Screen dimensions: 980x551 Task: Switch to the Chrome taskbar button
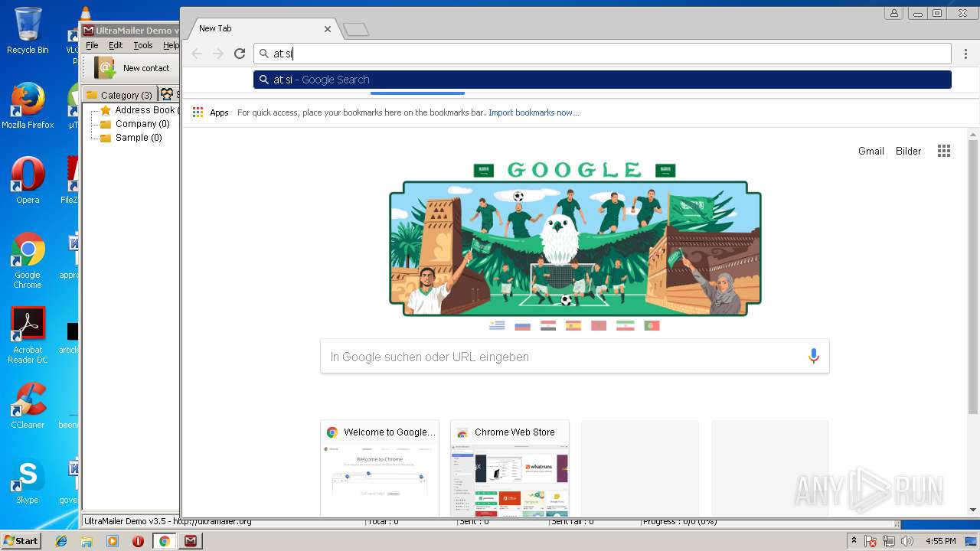pos(164,541)
